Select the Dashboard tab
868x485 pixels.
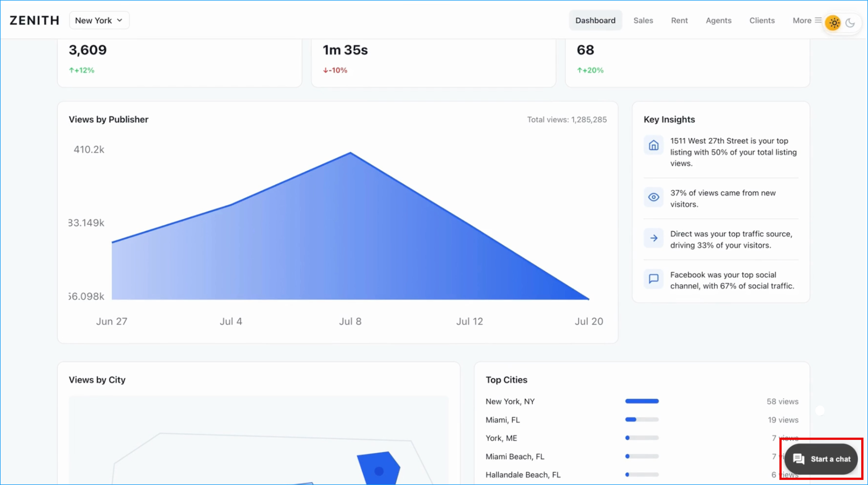click(595, 20)
